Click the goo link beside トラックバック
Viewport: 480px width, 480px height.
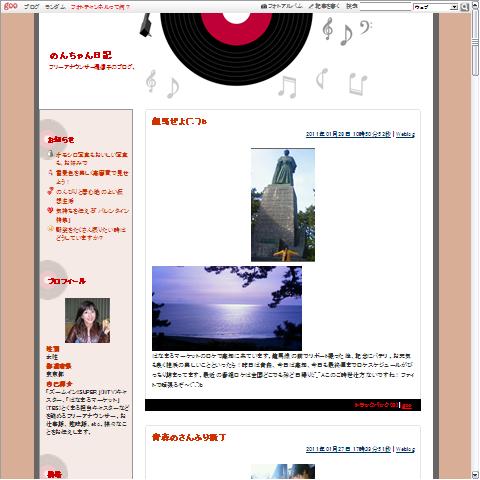tap(406, 405)
